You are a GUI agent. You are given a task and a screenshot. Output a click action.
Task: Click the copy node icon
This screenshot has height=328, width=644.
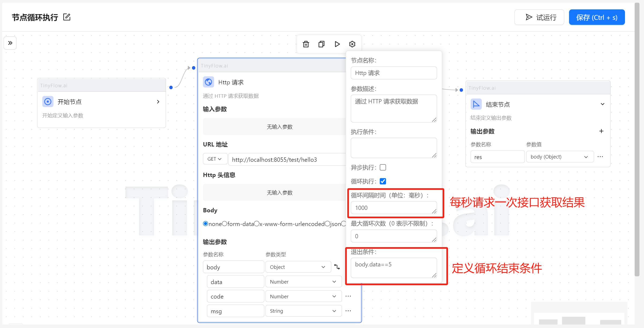[x=321, y=44]
